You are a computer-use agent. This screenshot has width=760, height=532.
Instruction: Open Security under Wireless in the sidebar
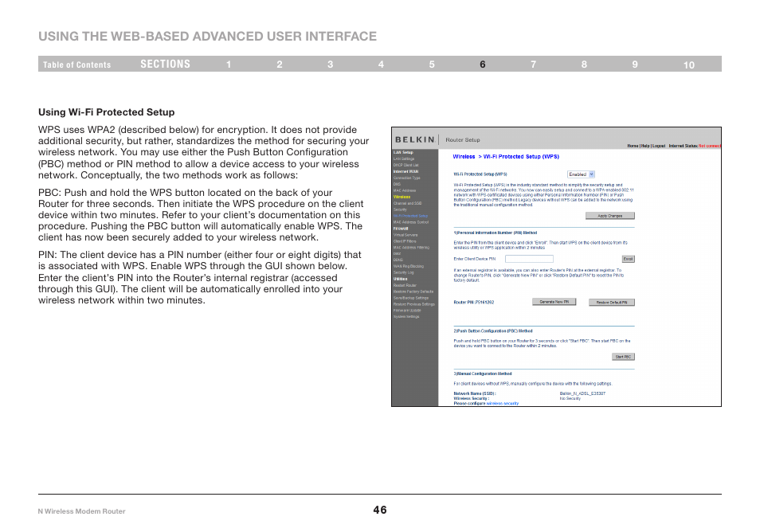pyautogui.click(x=400, y=209)
